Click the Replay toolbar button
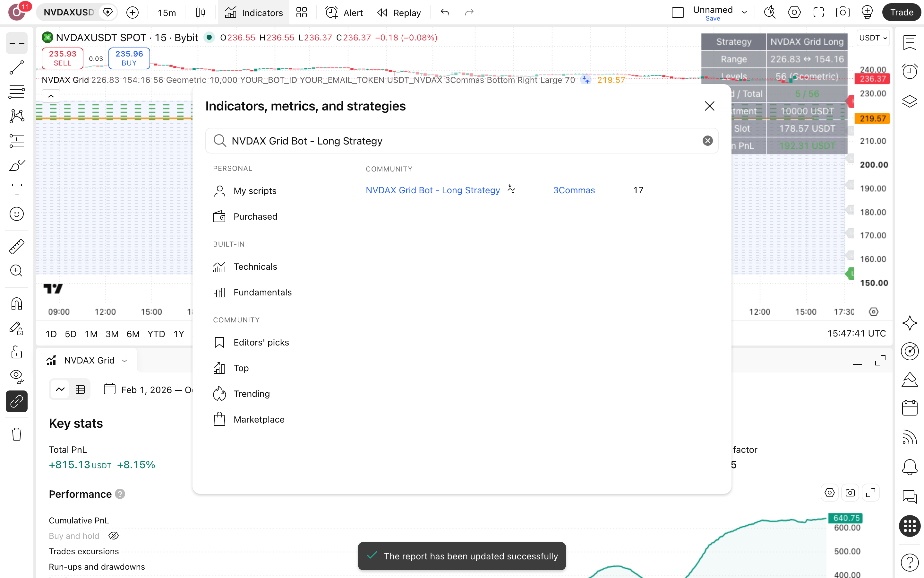The image size is (924, 578). tap(398, 13)
